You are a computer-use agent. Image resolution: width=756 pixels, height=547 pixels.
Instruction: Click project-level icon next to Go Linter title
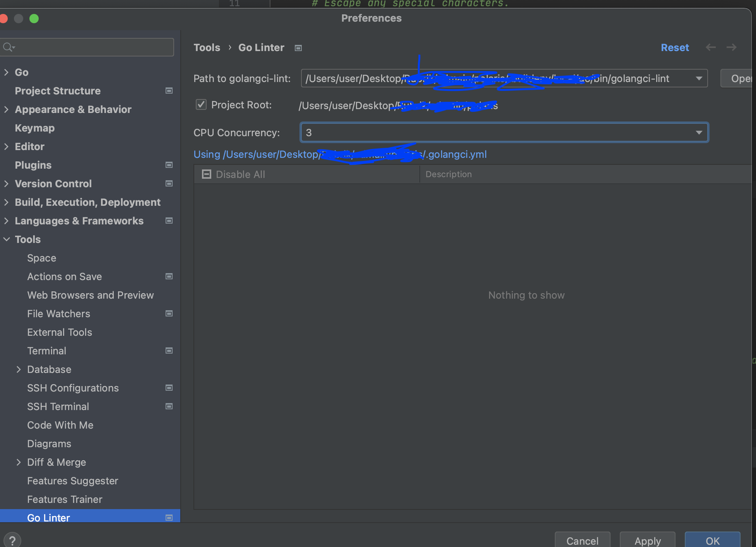[x=298, y=48]
